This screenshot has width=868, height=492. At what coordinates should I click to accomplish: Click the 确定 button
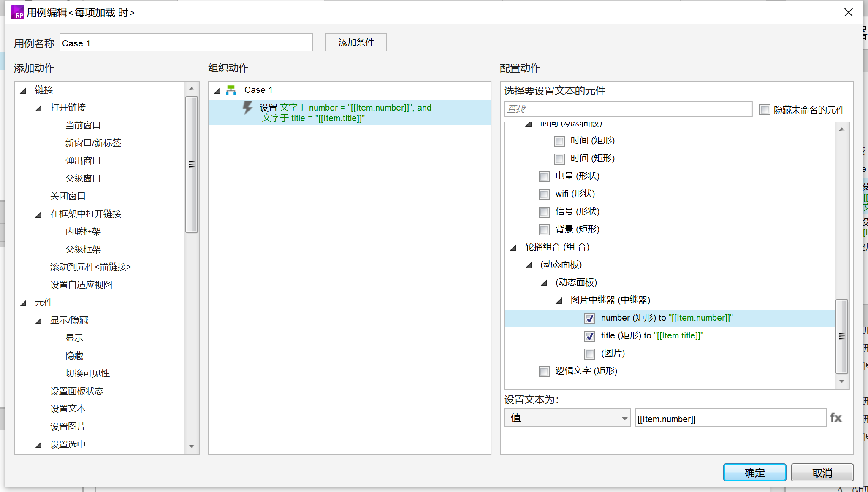(754, 473)
